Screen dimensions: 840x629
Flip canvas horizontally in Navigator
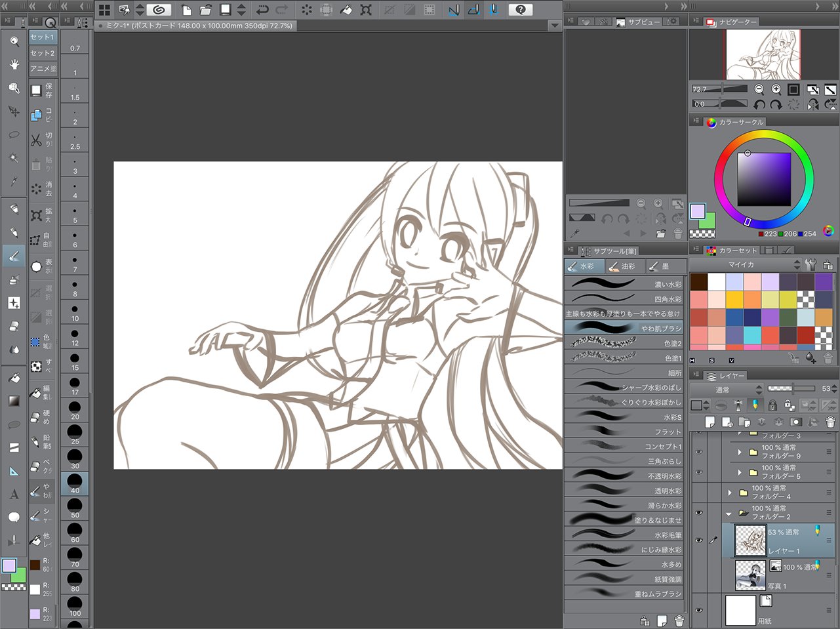813,104
